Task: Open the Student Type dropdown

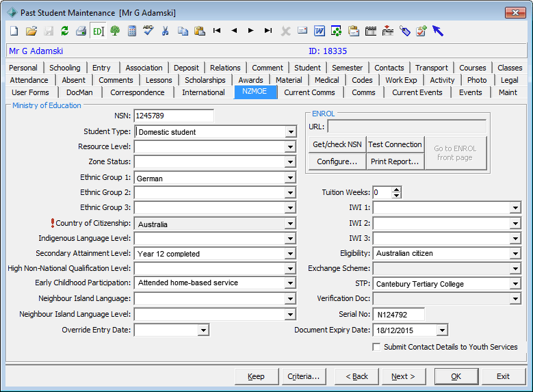Action: 291,132
